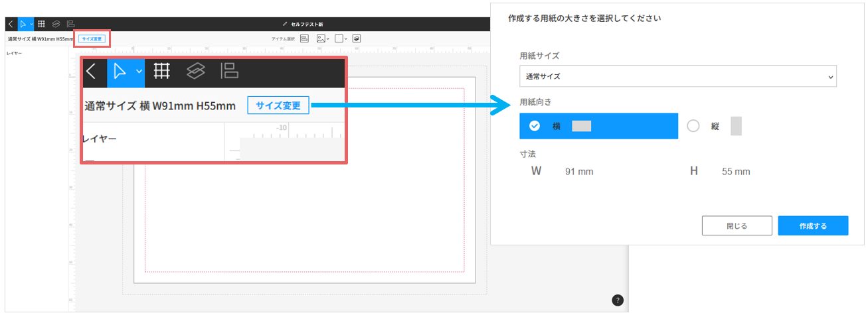Click the align icon in the enlarged callout
868x315 pixels.
(229, 71)
